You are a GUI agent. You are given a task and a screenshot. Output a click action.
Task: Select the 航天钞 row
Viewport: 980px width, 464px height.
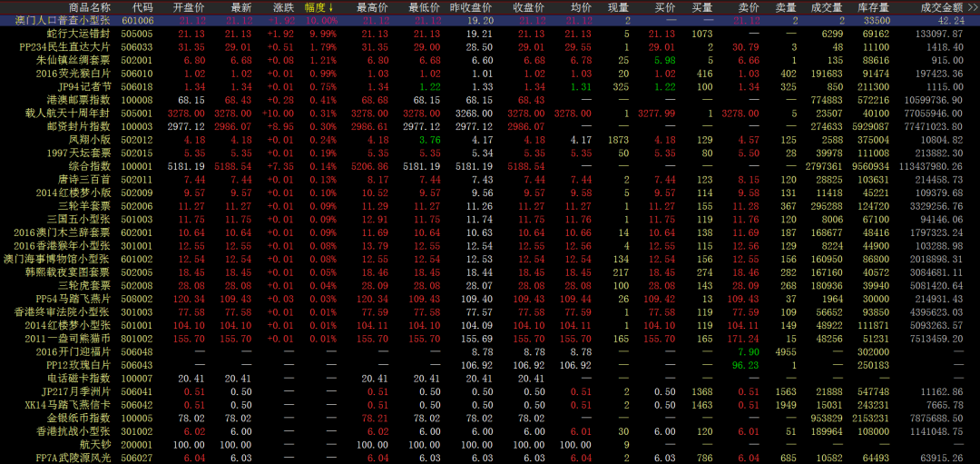[490, 445]
